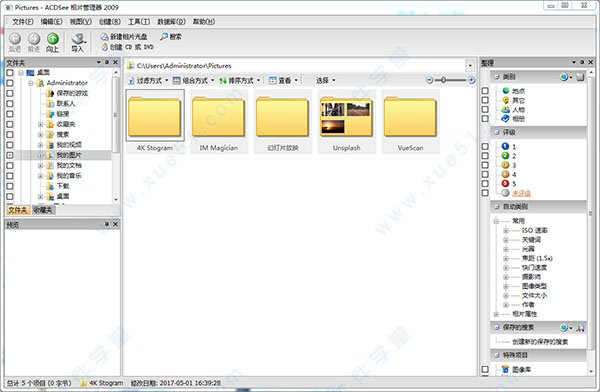The width and height of the screenshot is (600, 392).
Task: Click the 相册 album category icon
Action: pyautogui.click(x=505, y=119)
